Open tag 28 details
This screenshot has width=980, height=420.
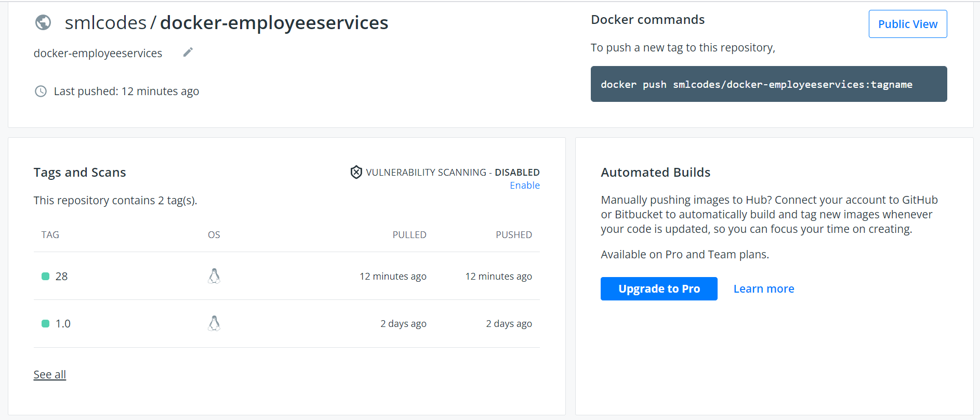tap(62, 277)
